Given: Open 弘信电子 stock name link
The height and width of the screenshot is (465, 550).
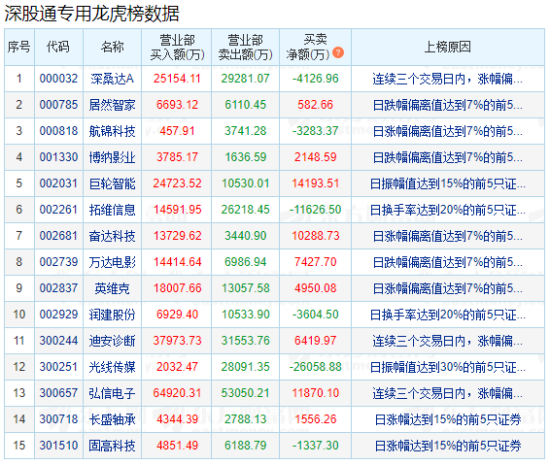Looking at the screenshot, I should (112, 393).
